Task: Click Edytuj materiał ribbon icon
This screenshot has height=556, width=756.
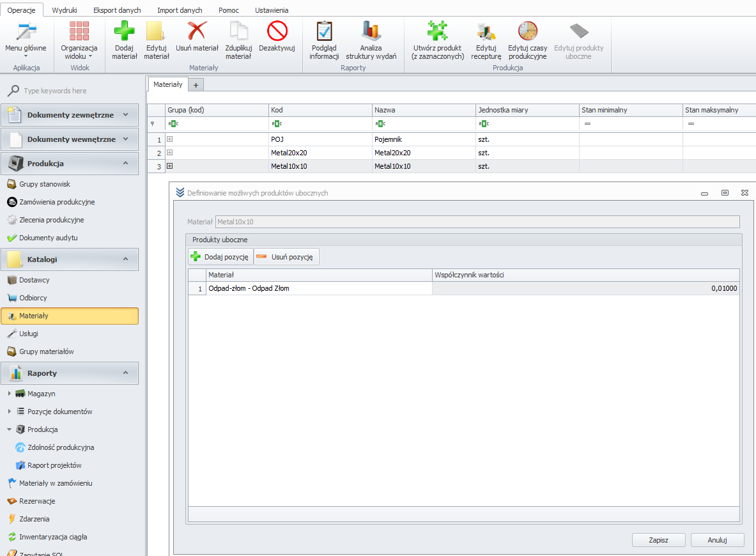Action: 156,31
